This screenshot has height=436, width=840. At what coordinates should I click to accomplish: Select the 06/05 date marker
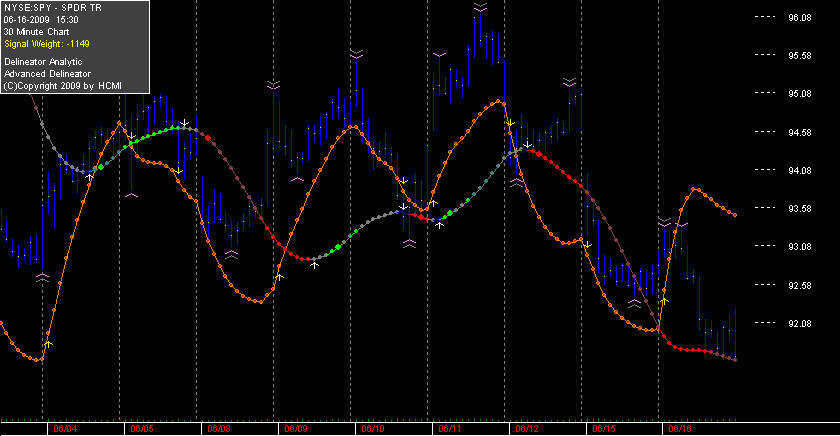tap(142, 429)
